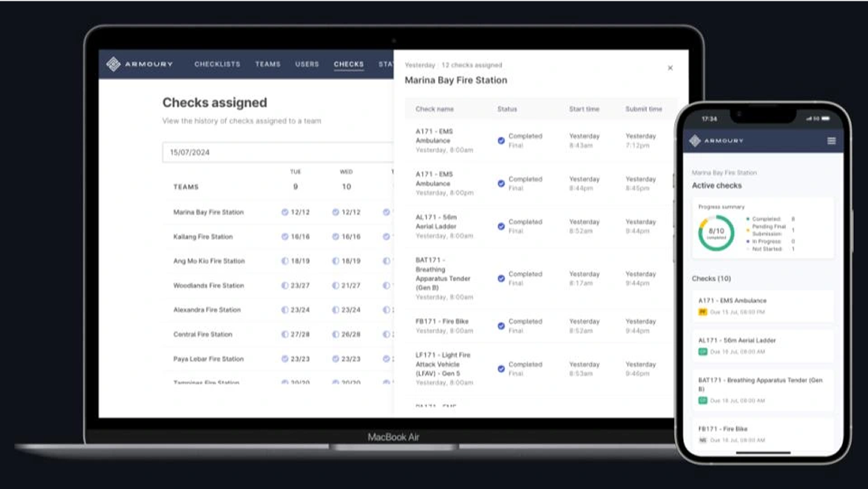The height and width of the screenshot is (489, 868).
Task: Select Ang Mo Kio Fire Station row
Action: (x=278, y=261)
